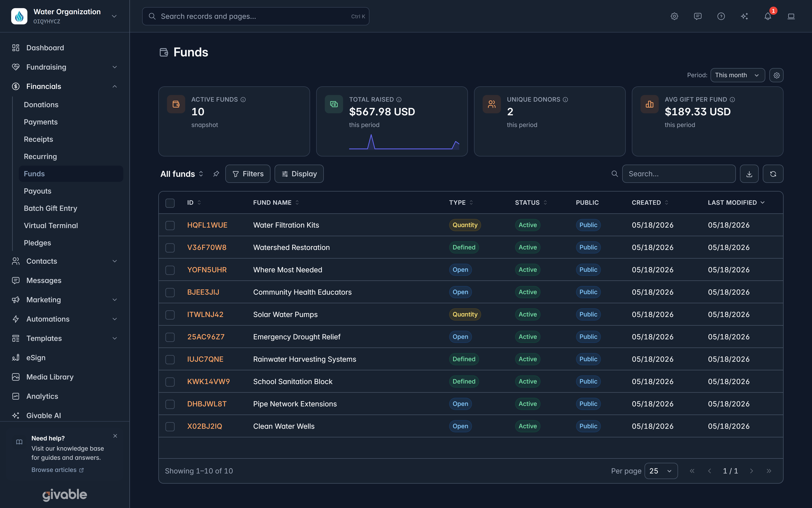The width and height of the screenshot is (812, 508).
Task: Open the Period This month dropdown
Action: coord(738,75)
